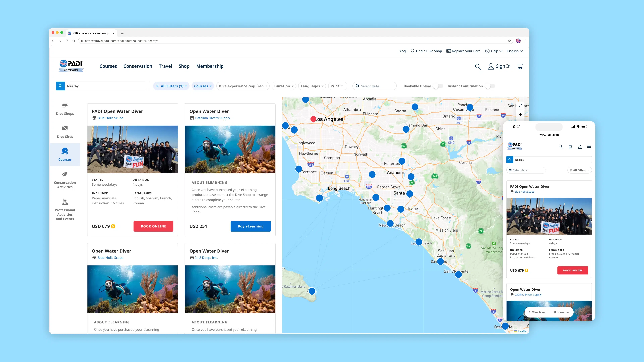
Task: Select Dive Shops in the sidebar
Action: coord(65,109)
